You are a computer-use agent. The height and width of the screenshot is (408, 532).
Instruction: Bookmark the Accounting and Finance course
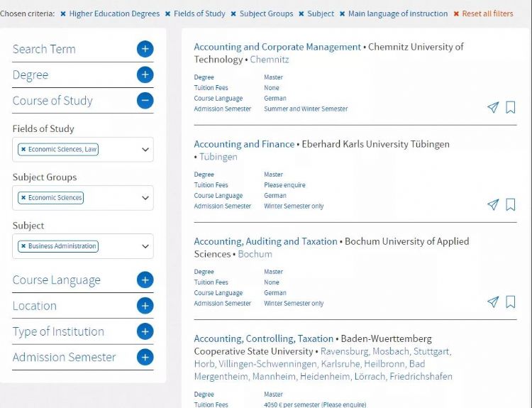510,205
